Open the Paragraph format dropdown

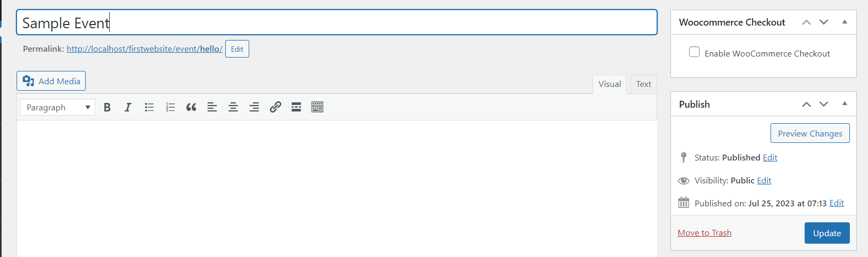[x=58, y=107]
